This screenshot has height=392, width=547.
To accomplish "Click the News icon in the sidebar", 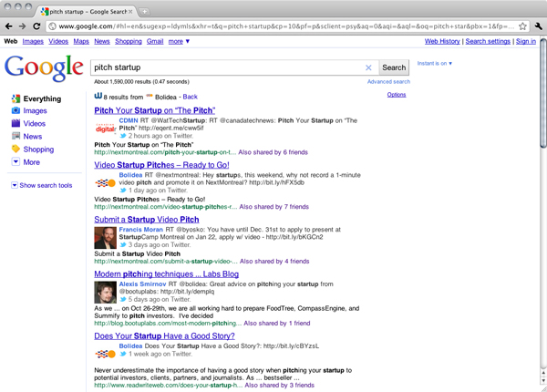I will point(15,136).
